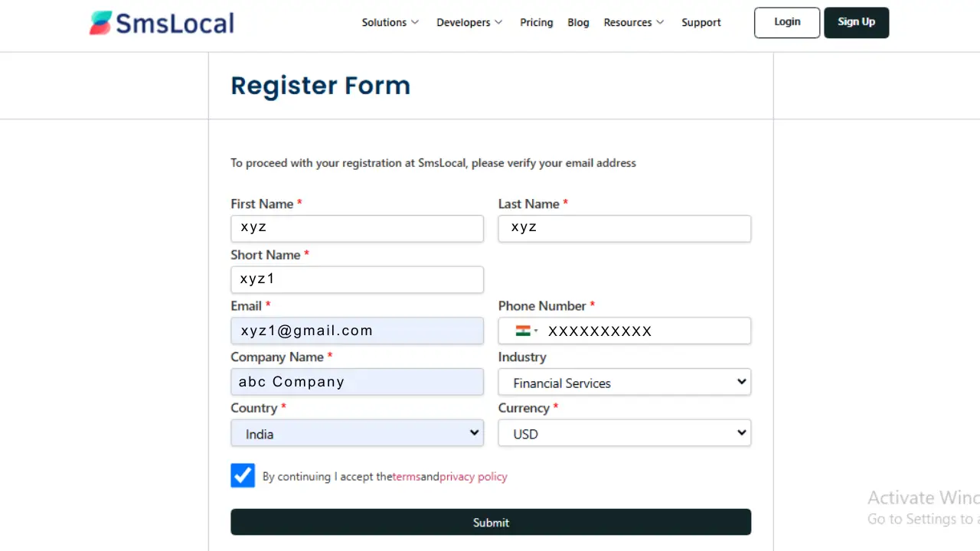The height and width of the screenshot is (551, 980).
Task: Open the privacy policy link
Action: [x=473, y=477]
